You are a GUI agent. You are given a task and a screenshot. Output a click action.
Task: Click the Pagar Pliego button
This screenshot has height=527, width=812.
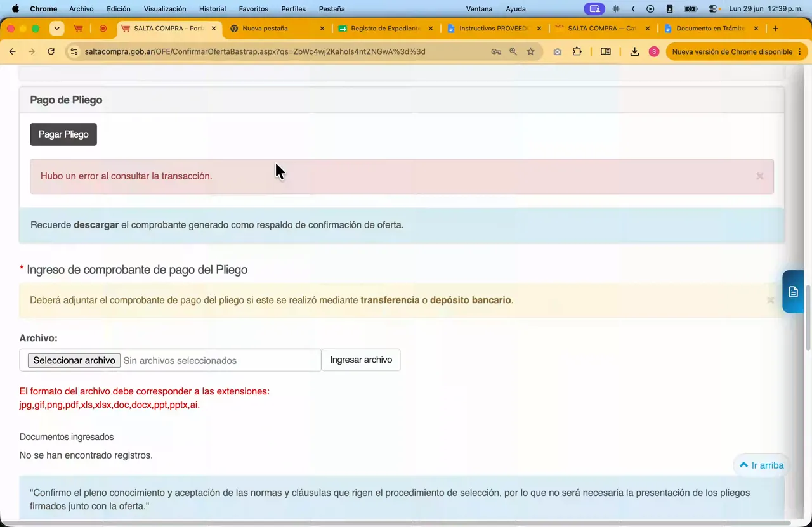click(x=63, y=134)
